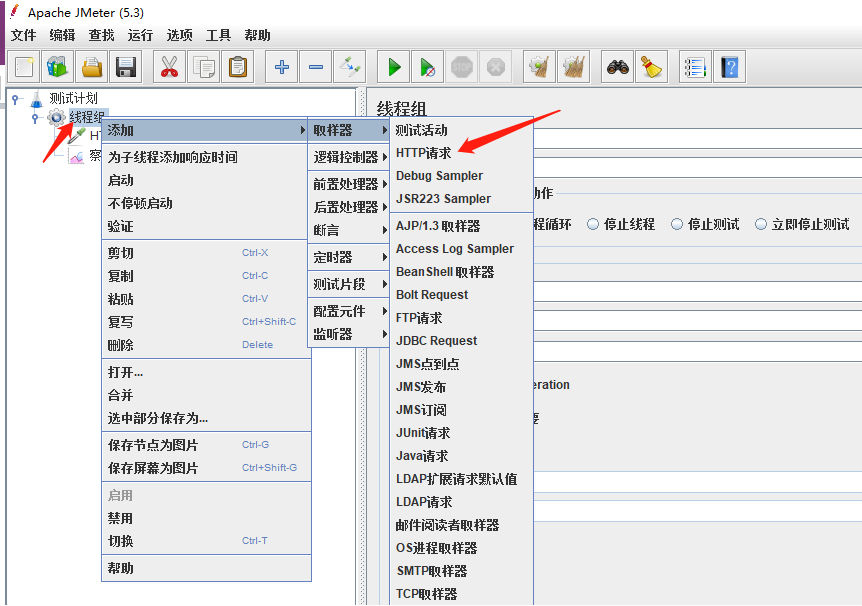Open the Function helper list icon
The height and width of the screenshot is (606, 862).
[x=695, y=67]
